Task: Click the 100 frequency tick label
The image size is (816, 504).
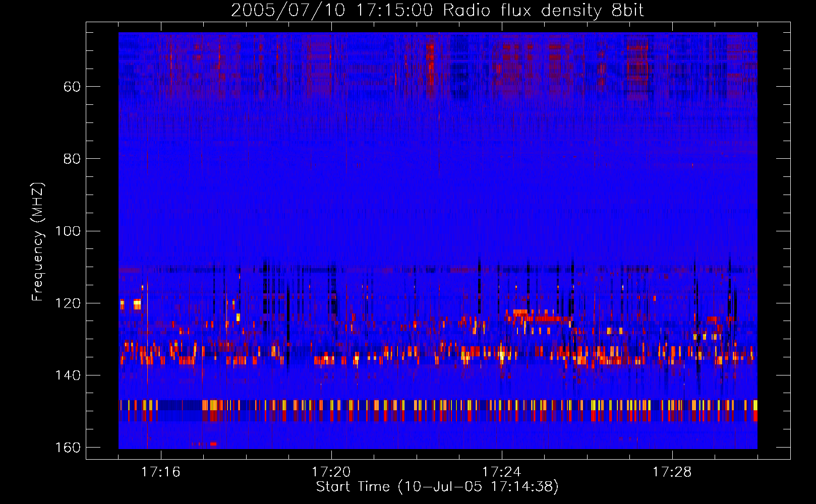Action: point(68,231)
